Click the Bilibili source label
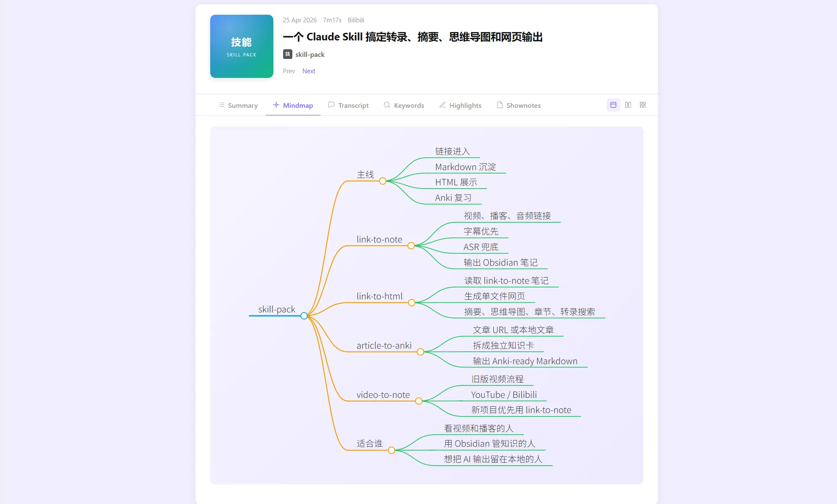The height and width of the screenshot is (504, 837). pos(356,20)
